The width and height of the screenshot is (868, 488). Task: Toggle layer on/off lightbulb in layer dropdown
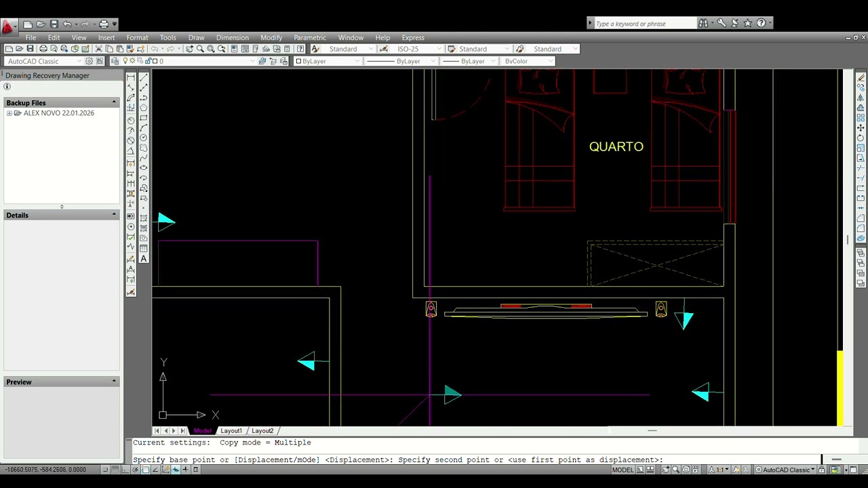(125, 61)
